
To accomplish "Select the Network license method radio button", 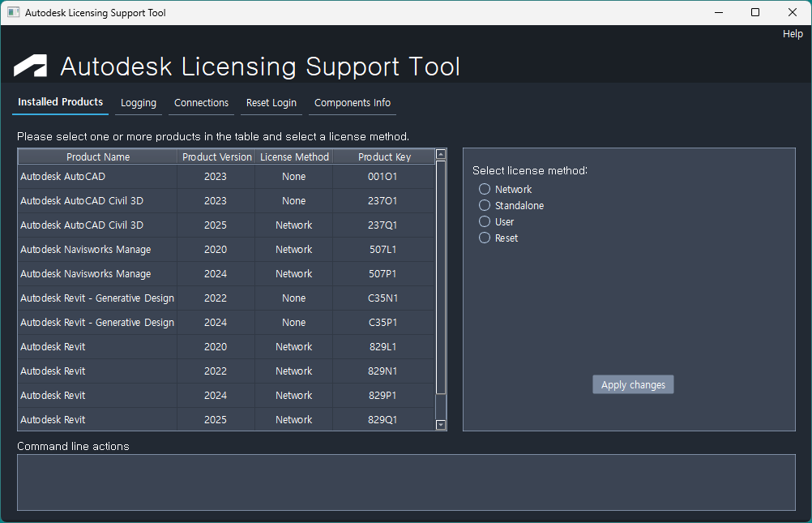I will click(484, 189).
